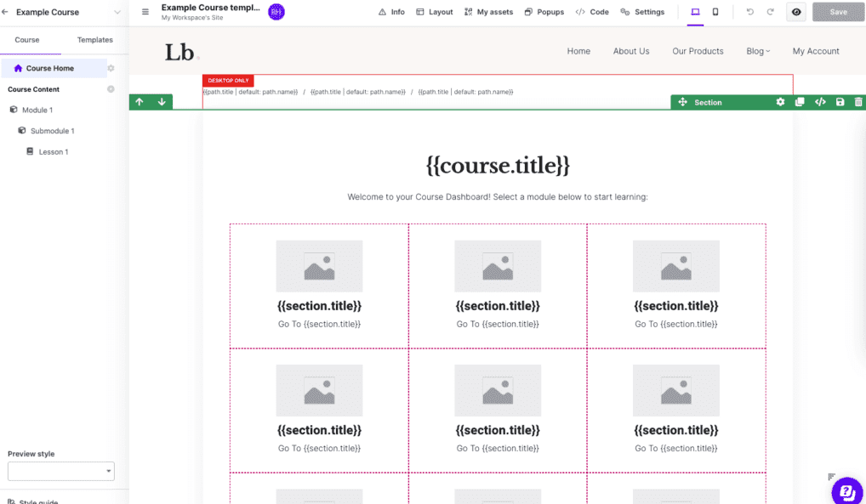This screenshot has height=504, width=866.
Task: Select Module 1 in tree
Action: coord(32,110)
